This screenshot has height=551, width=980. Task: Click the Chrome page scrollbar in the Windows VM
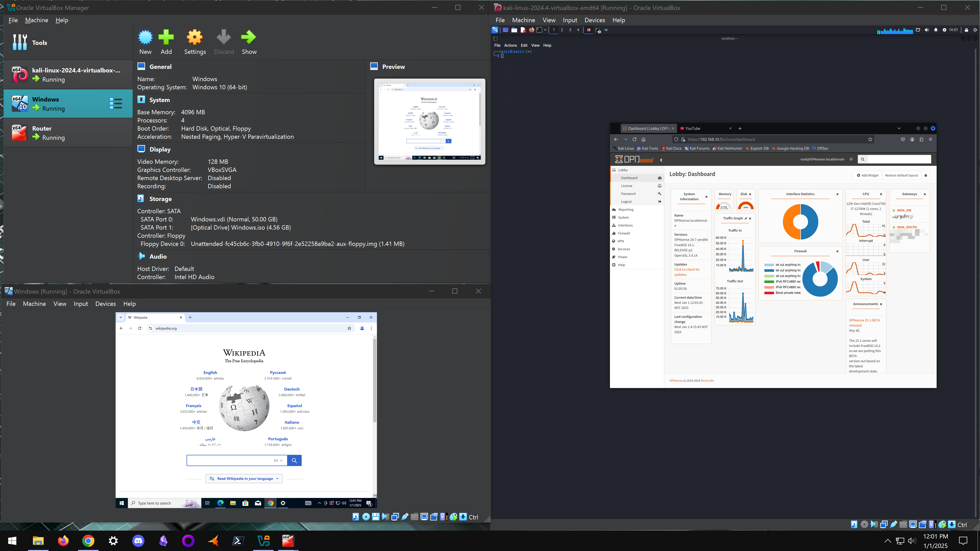tap(375, 380)
